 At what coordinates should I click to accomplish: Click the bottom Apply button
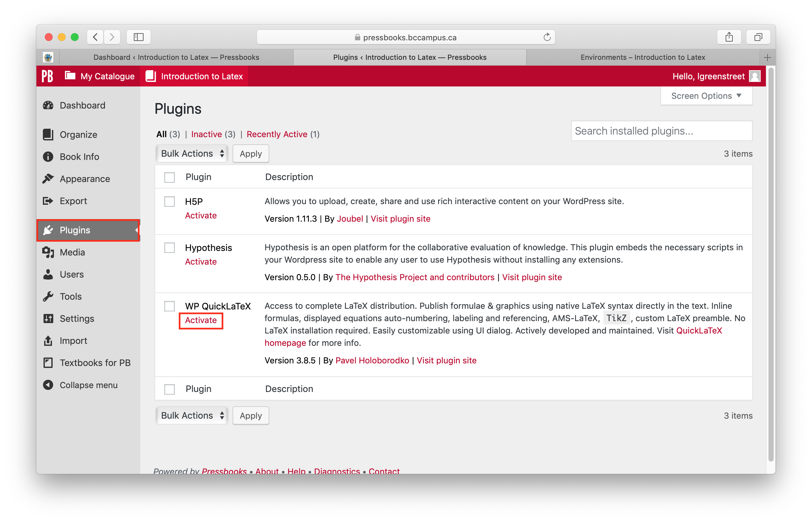point(251,416)
